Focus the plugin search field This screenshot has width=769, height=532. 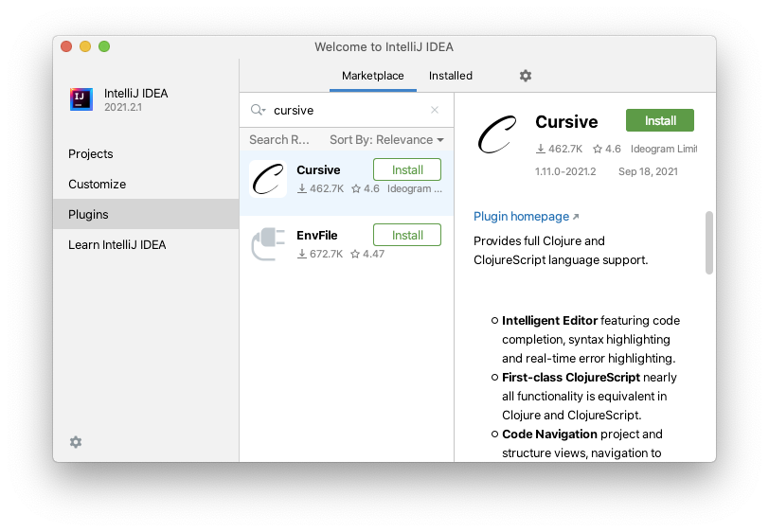pyautogui.click(x=349, y=110)
